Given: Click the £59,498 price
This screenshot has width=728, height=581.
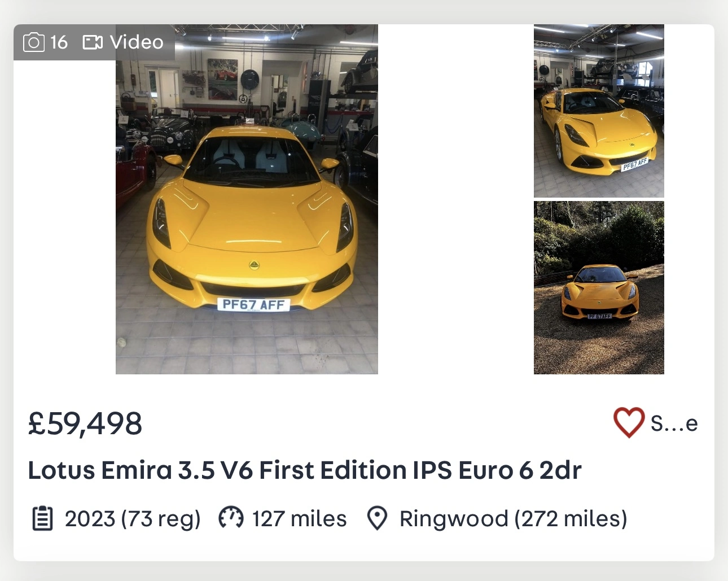Looking at the screenshot, I should 85,423.
